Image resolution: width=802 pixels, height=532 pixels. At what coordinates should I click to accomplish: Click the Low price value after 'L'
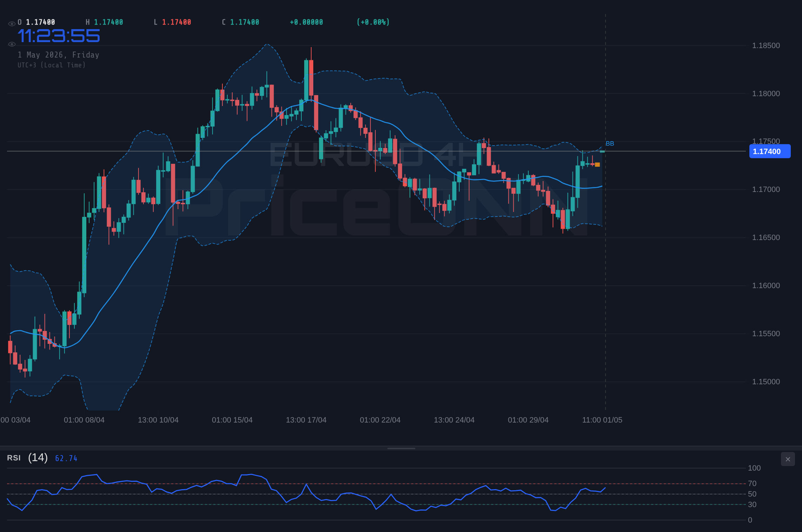(176, 22)
